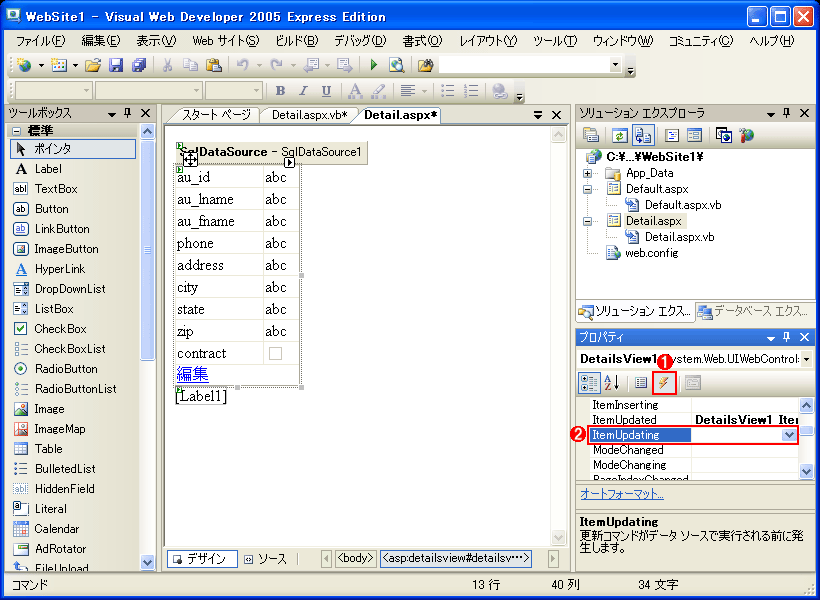The width and height of the screenshot is (820, 600).
Task: Click the Underline formatting icon
Action: 326,91
